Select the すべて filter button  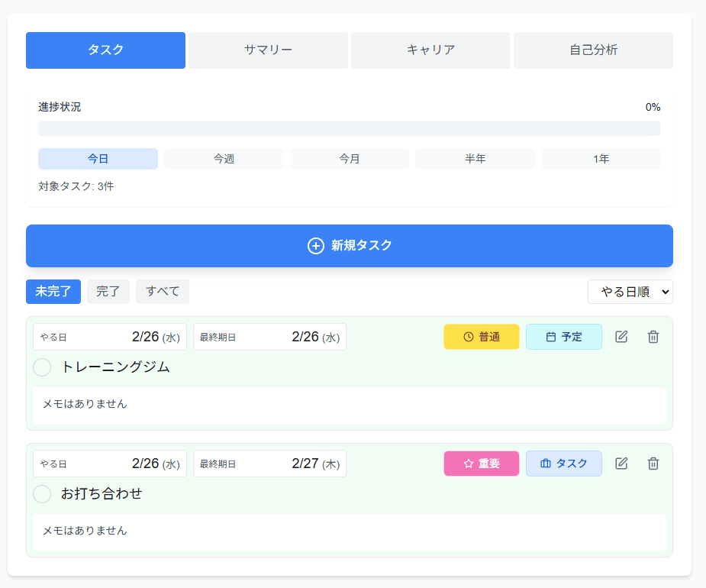pos(162,291)
